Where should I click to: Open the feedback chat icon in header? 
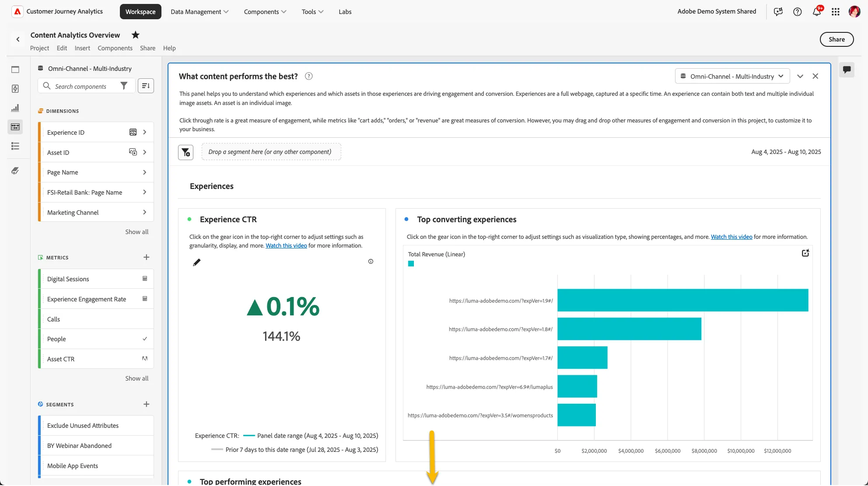click(778, 12)
